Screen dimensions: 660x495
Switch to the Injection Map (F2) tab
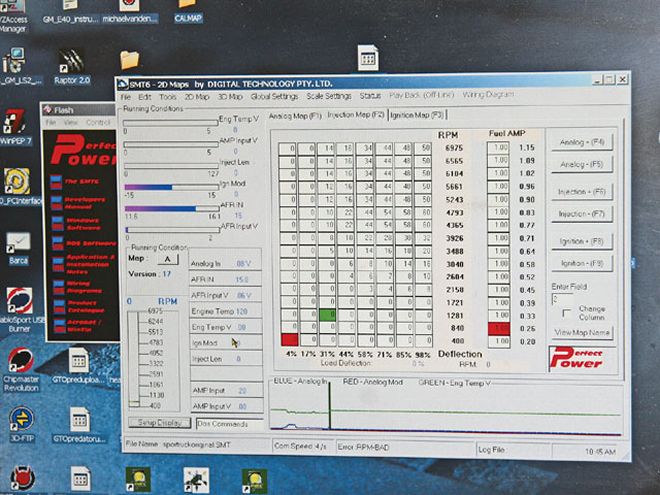click(356, 115)
